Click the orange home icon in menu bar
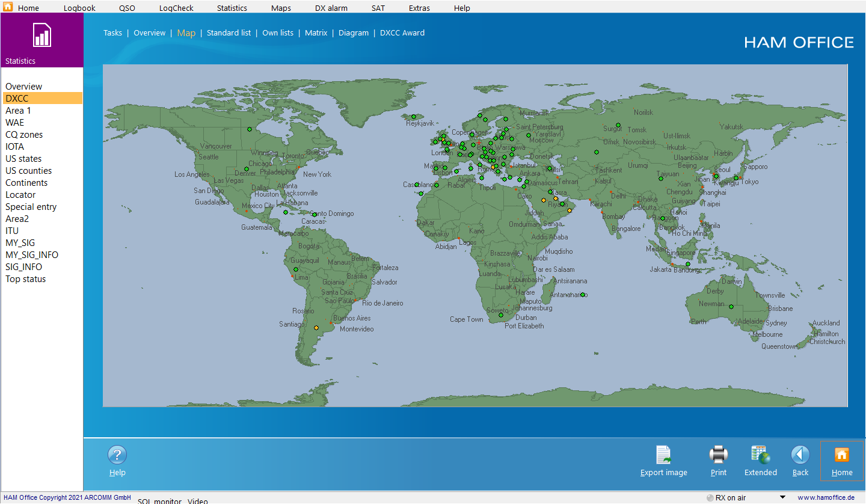This screenshot has width=866, height=504. point(8,7)
